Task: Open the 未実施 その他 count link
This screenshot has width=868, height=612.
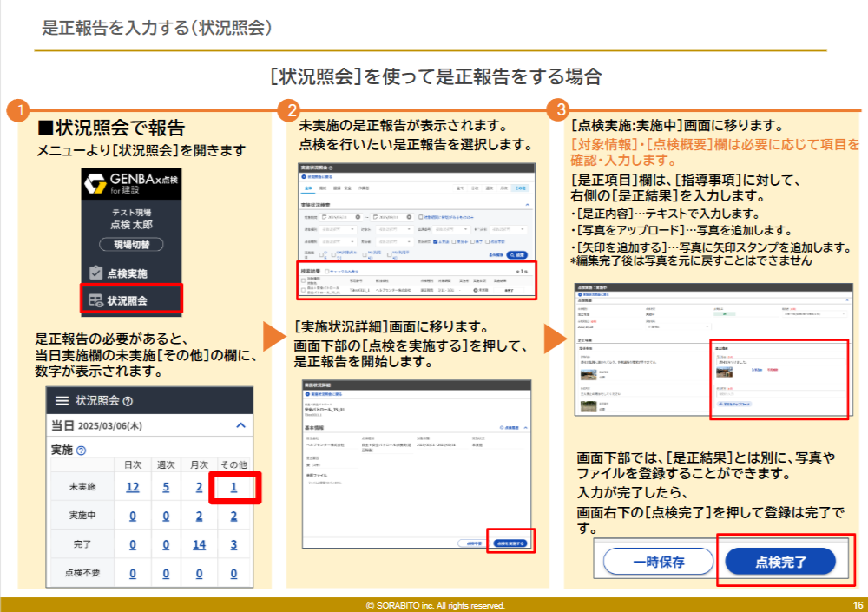Action: (233, 487)
